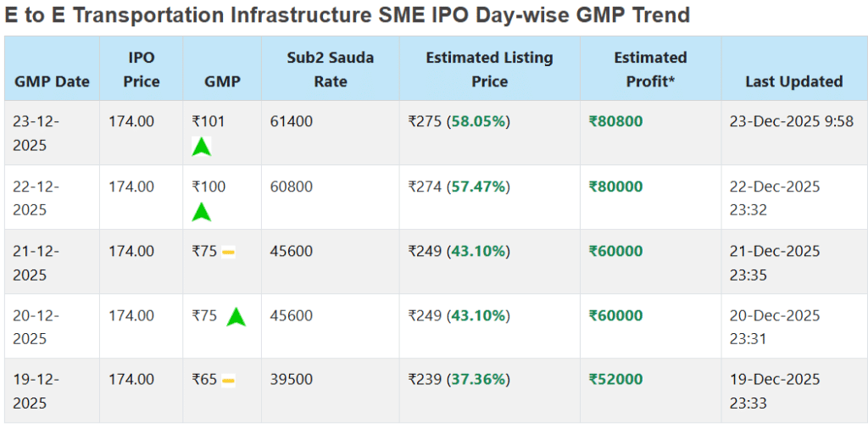Click the ₹52000 estimated profit value
868x434 pixels.
(x=615, y=379)
